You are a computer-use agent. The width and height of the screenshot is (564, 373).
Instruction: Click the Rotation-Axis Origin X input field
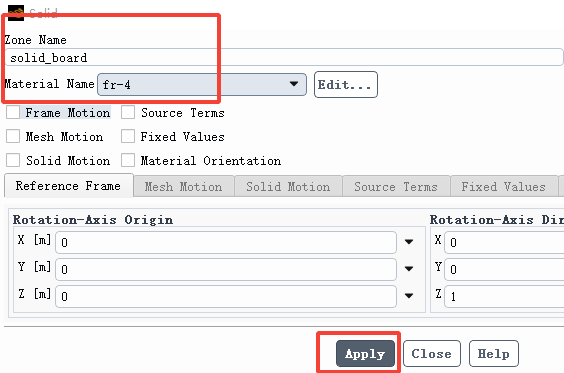tap(226, 242)
